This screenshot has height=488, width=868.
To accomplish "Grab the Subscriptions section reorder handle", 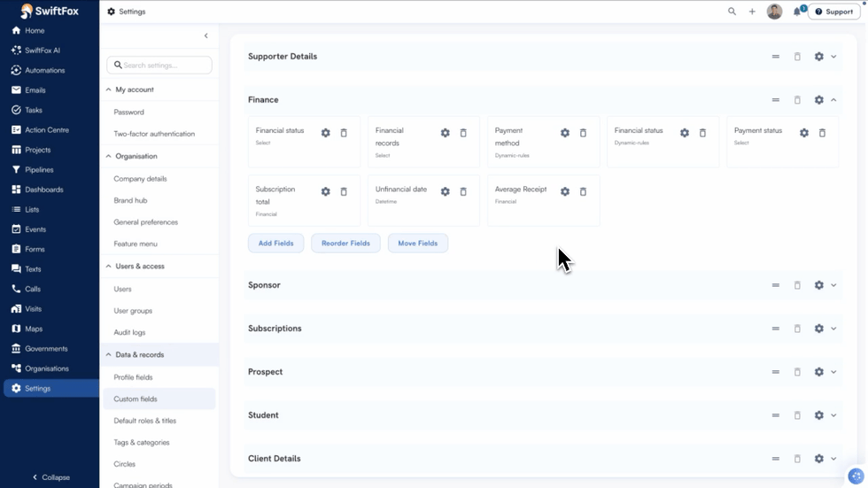I will 776,329.
